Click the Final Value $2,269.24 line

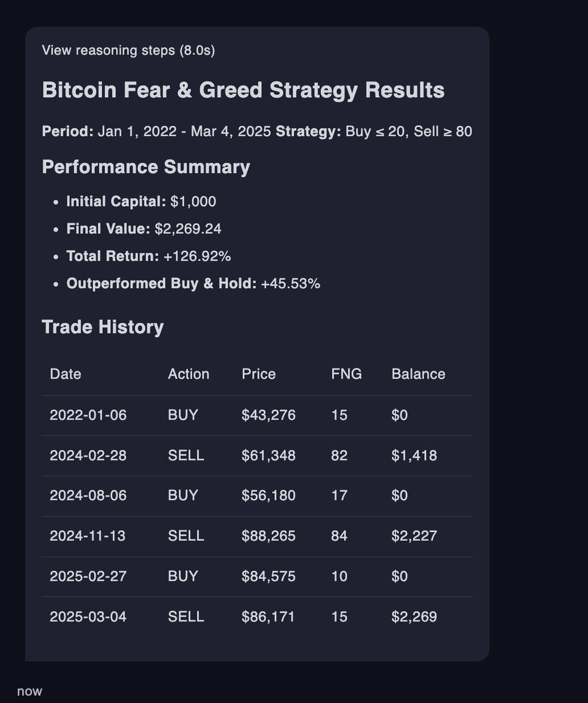[x=144, y=229]
